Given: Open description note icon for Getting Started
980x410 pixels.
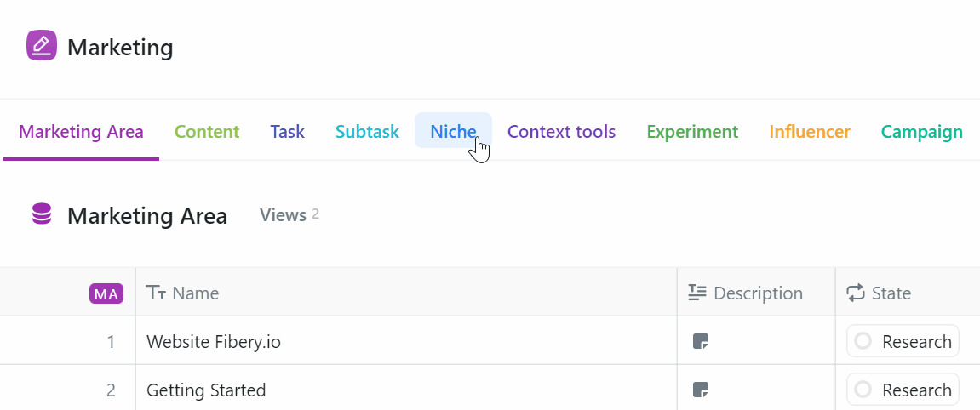Looking at the screenshot, I should 701,390.
